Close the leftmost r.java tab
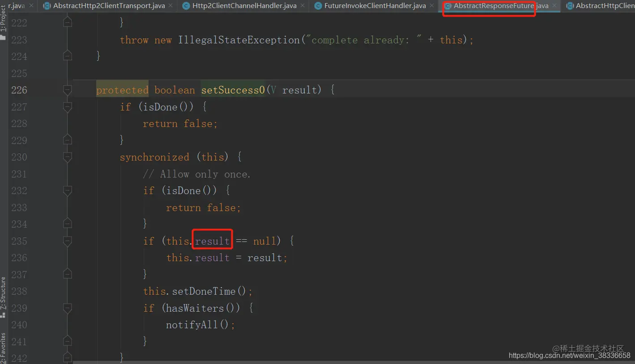 click(31, 6)
